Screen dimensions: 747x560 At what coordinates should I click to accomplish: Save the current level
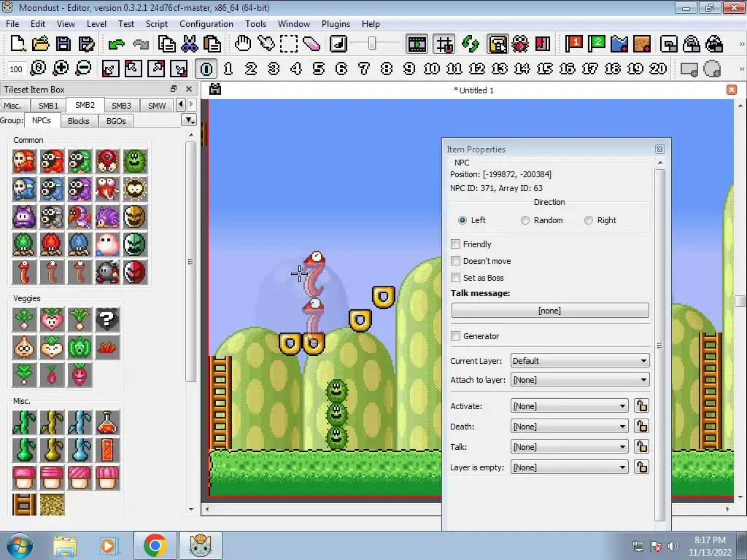click(63, 44)
